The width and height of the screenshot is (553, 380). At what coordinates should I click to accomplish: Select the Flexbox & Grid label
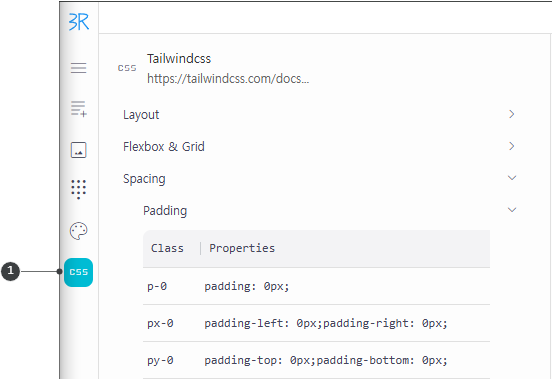[x=164, y=146]
